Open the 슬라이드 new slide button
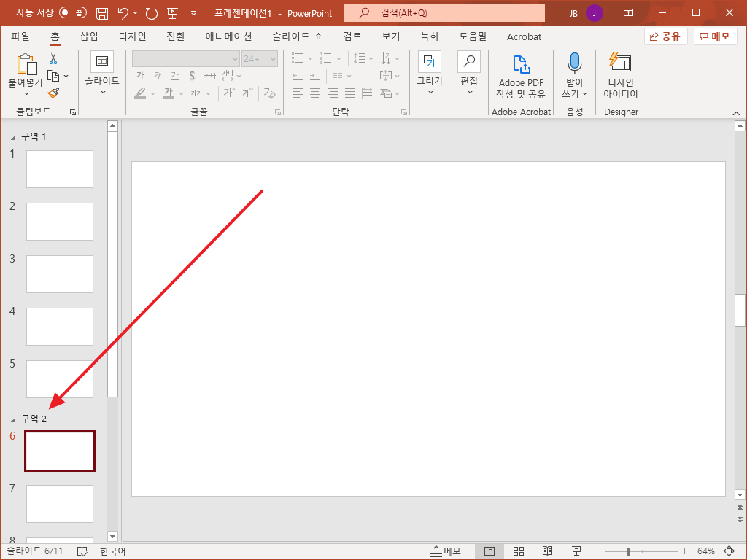This screenshot has width=747, height=560. pyautogui.click(x=102, y=73)
